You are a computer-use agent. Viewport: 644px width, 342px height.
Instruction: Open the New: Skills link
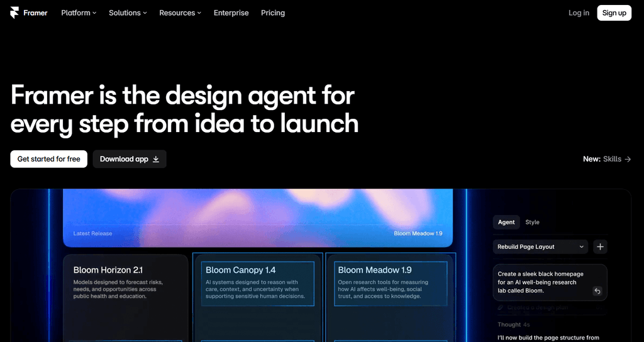click(607, 159)
